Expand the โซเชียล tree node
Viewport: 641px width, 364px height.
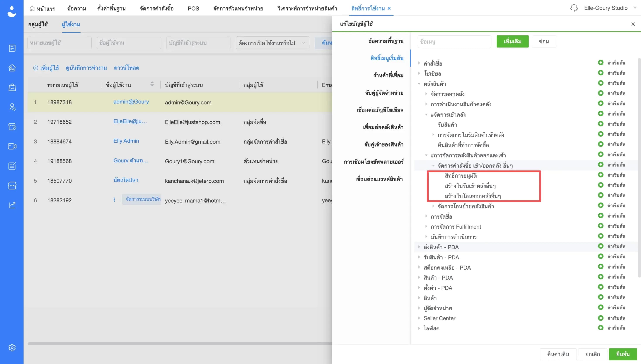(419, 73)
